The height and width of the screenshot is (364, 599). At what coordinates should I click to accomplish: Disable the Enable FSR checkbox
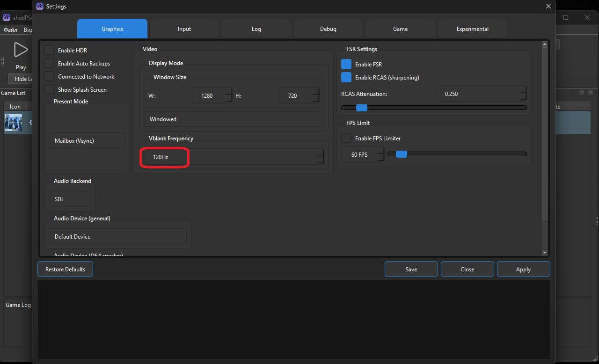click(346, 64)
